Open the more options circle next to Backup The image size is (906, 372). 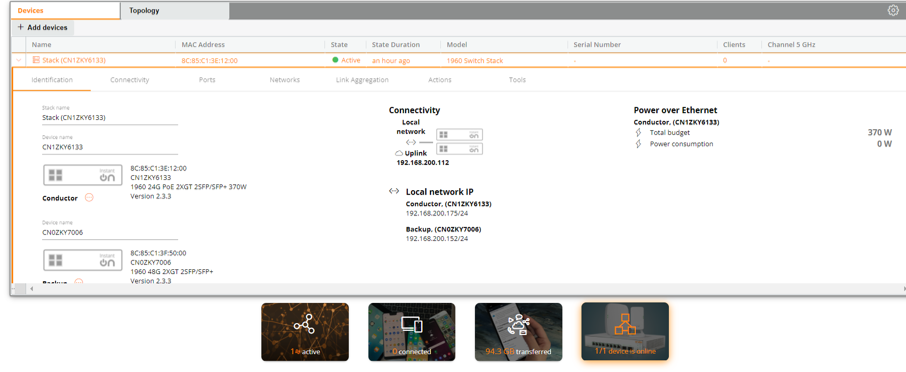(79, 282)
